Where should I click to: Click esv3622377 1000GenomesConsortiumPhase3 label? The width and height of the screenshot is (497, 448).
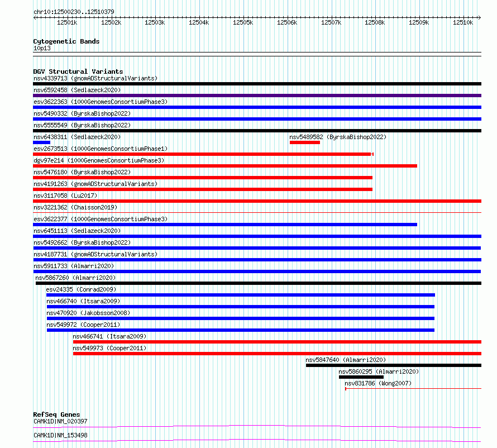click(101, 219)
